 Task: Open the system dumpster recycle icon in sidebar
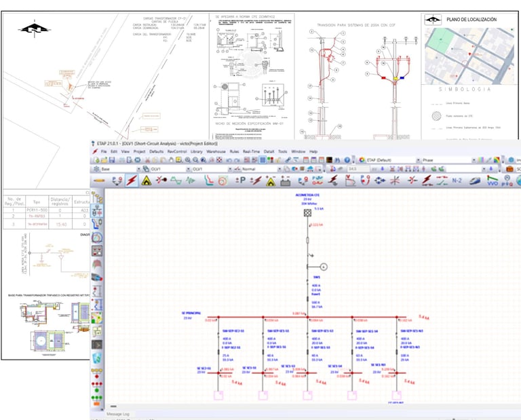tap(97, 358)
